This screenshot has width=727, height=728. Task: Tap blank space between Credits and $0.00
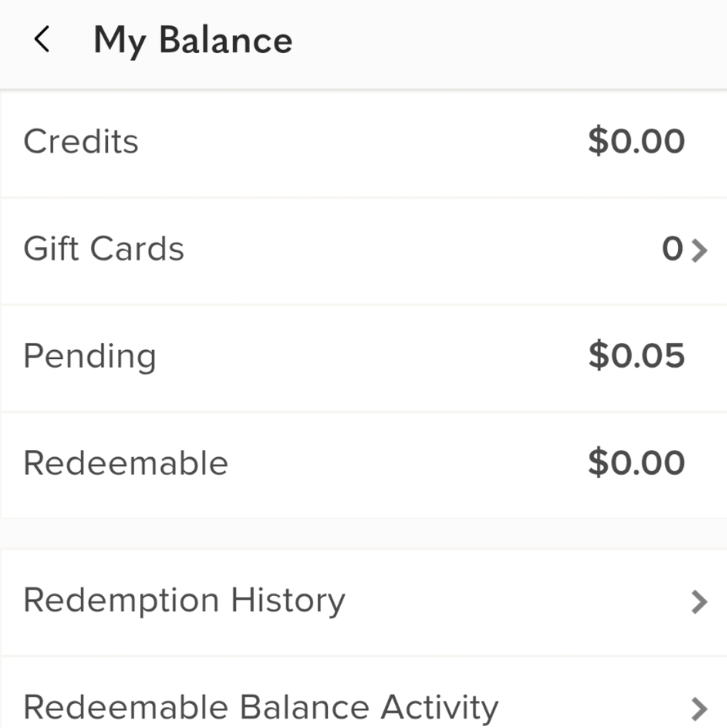362,142
